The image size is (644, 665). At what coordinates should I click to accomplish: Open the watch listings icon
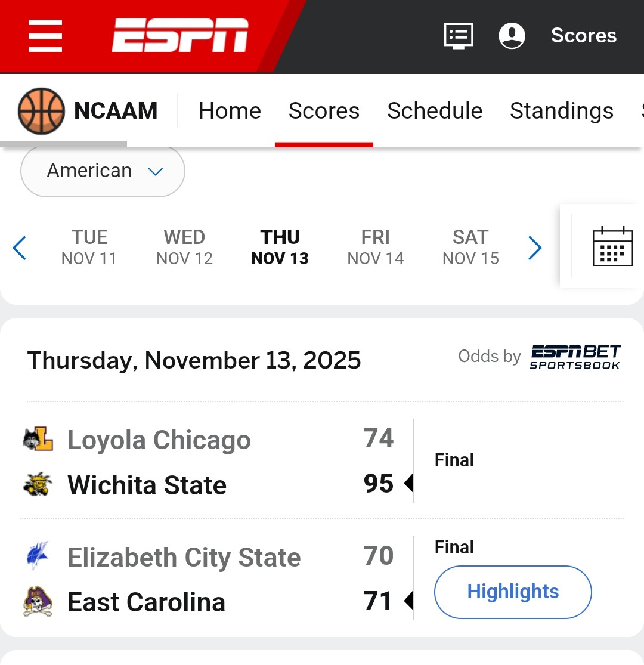(459, 35)
